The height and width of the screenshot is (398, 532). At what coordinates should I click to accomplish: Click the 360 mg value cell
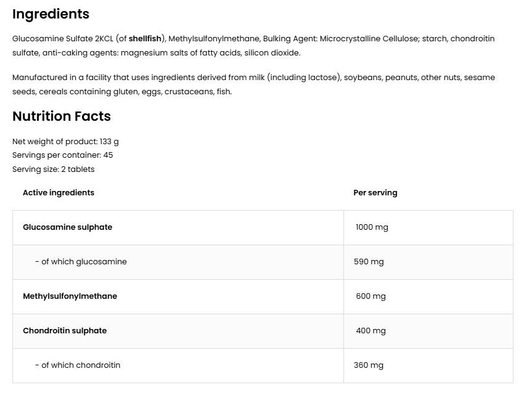tap(369, 365)
